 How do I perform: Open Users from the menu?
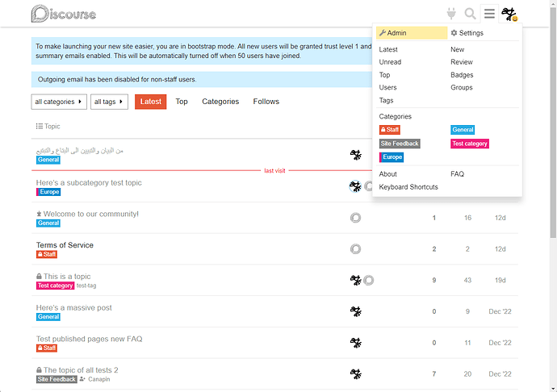388,87
